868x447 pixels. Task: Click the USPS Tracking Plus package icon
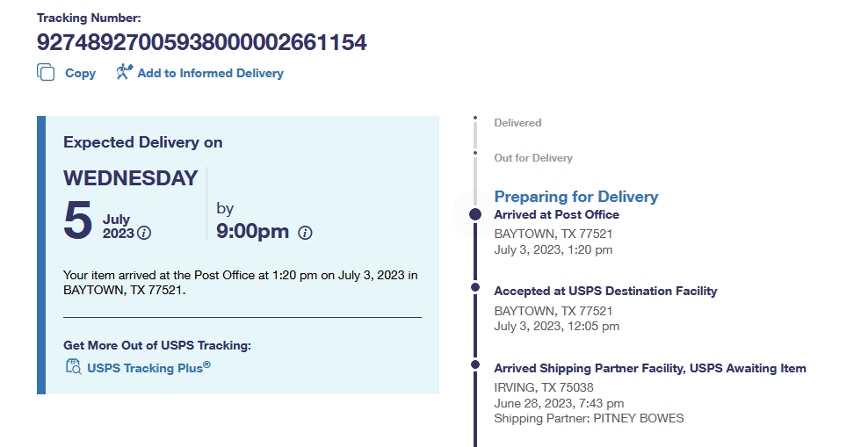coord(73,367)
